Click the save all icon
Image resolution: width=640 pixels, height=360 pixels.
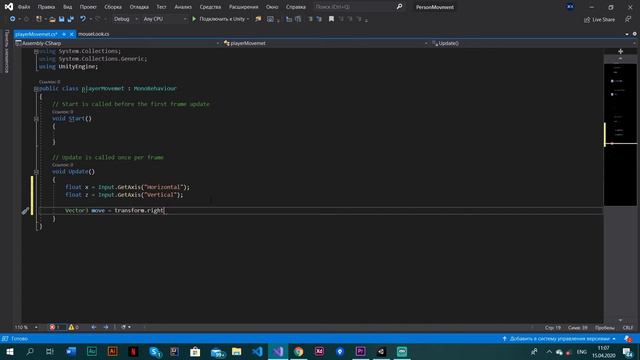tap(70, 19)
